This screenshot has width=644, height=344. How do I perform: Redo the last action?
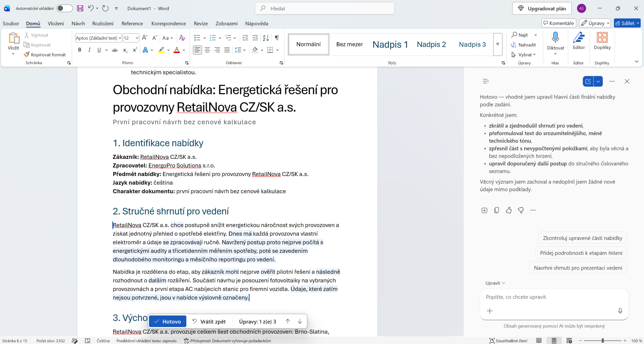coord(105,8)
